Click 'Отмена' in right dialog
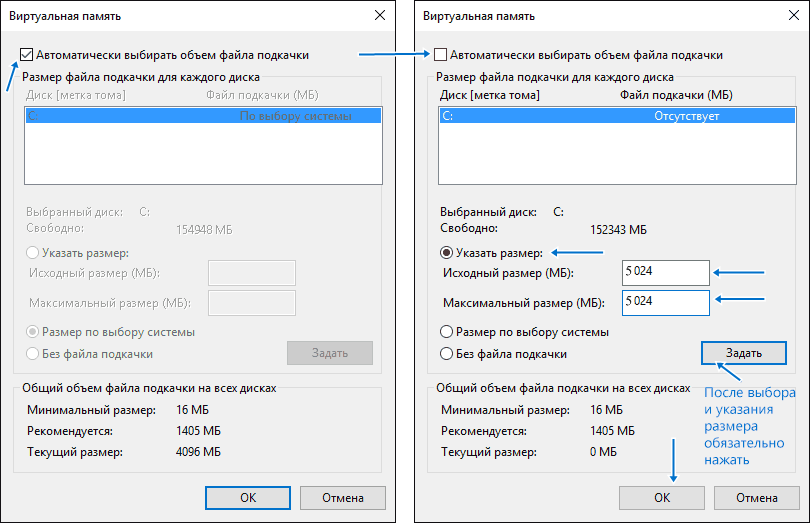 pos(757,498)
